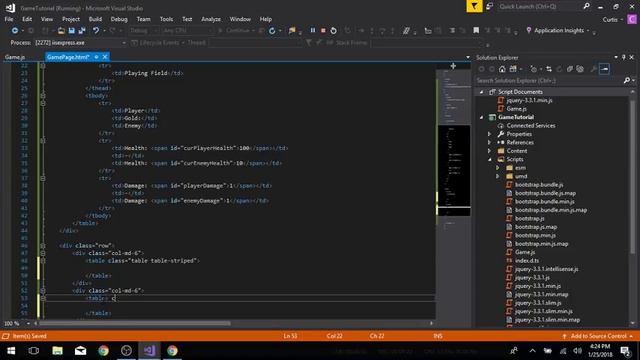The width and height of the screenshot is (640, 360).
Task: Expand the umd folder
Action: pyautogui.click(x=498, y=176)
